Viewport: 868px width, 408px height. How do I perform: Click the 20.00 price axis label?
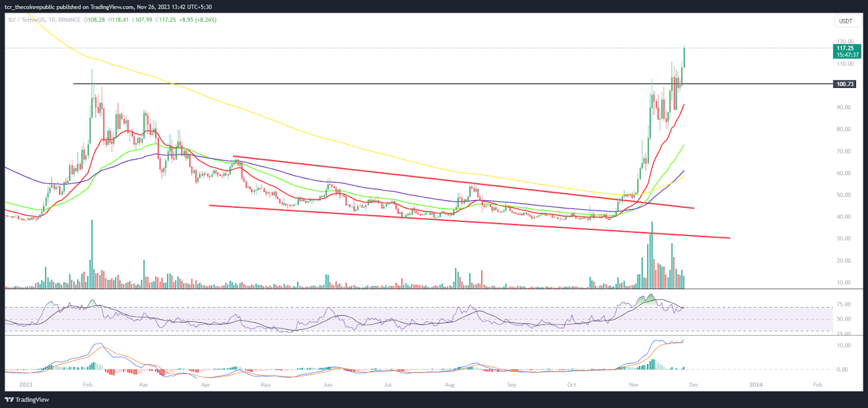[x=844, y=260]
